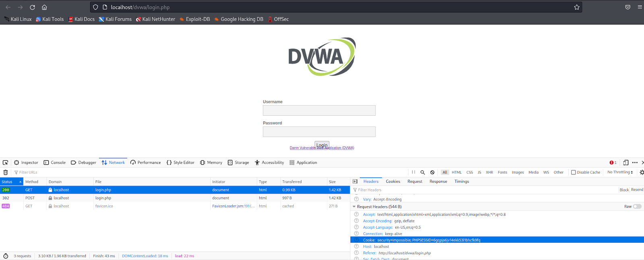The image size is (644, 260).
Task: Click the Login button
Action: [x=322, y=145]
